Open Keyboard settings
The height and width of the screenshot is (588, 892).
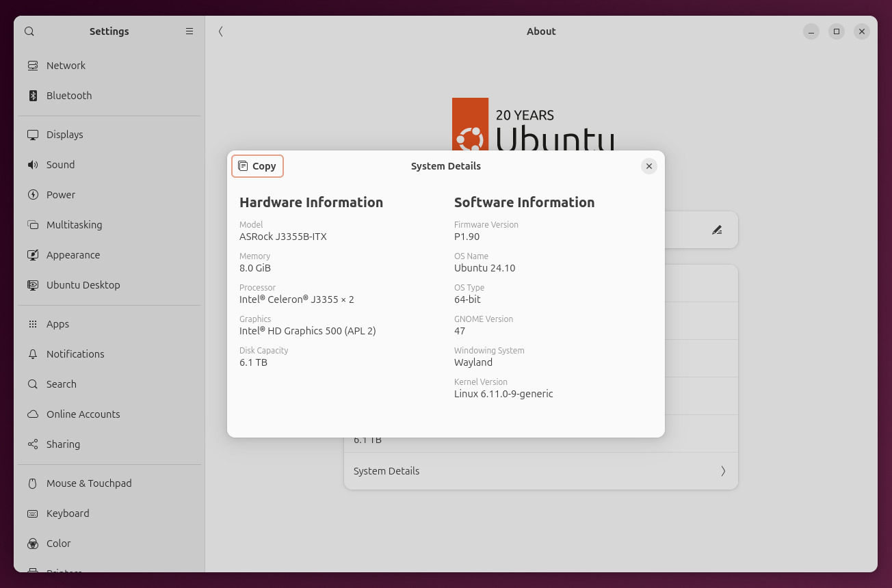pos(109,513)
